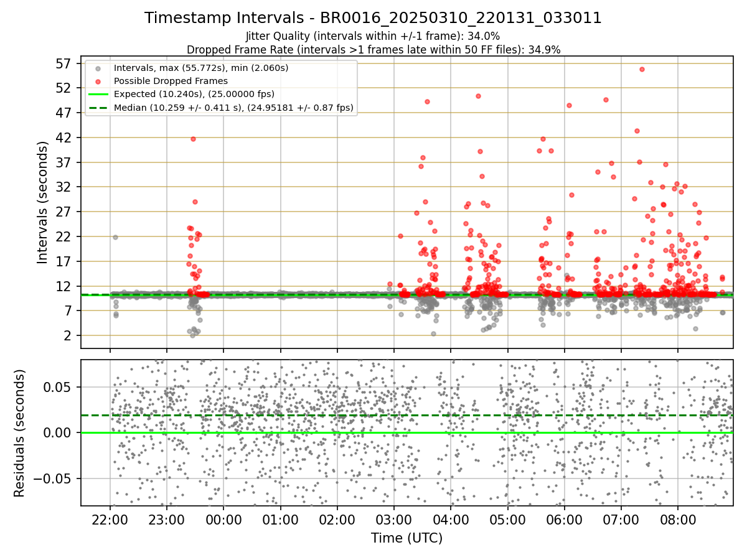Click the '07:00' x-axis tick label

621,519
